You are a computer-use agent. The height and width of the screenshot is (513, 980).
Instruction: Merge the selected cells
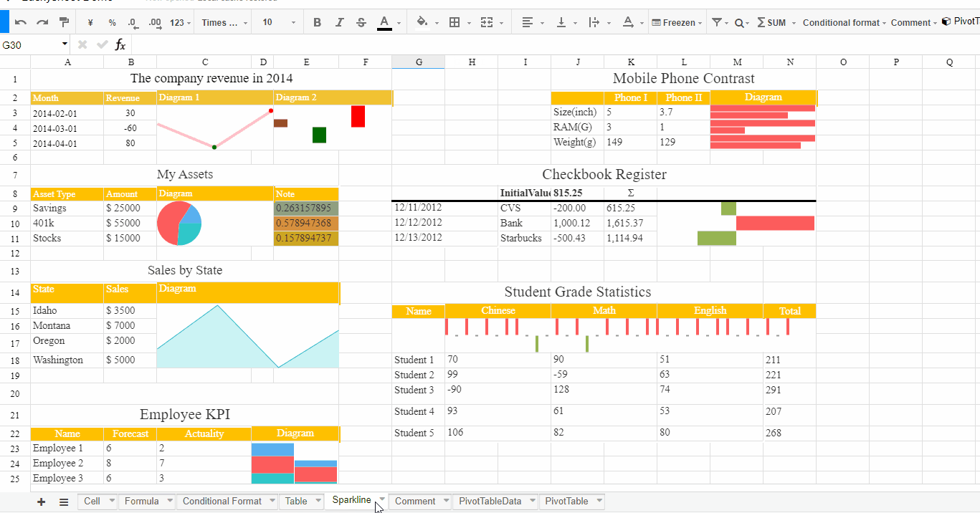[x=487, y=23]
